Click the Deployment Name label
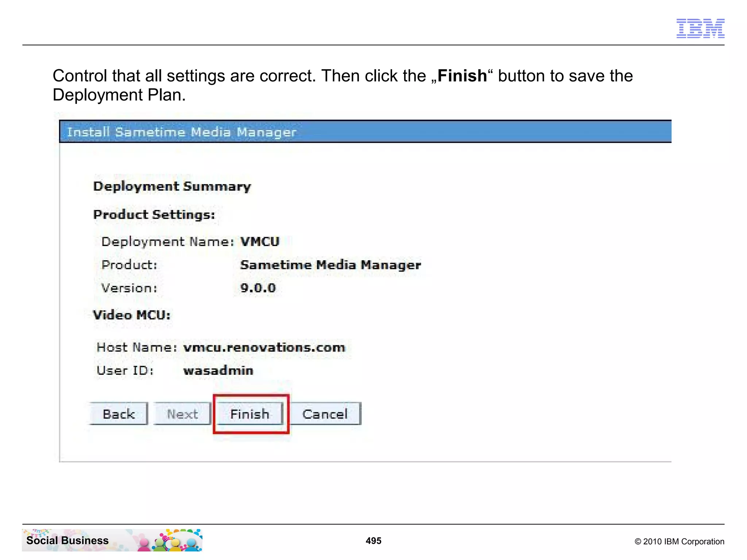Screen dimensions: 747x560 168,242
